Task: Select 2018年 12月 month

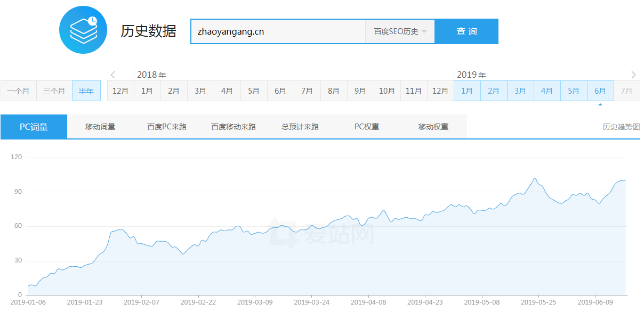Action: point(120,91)
